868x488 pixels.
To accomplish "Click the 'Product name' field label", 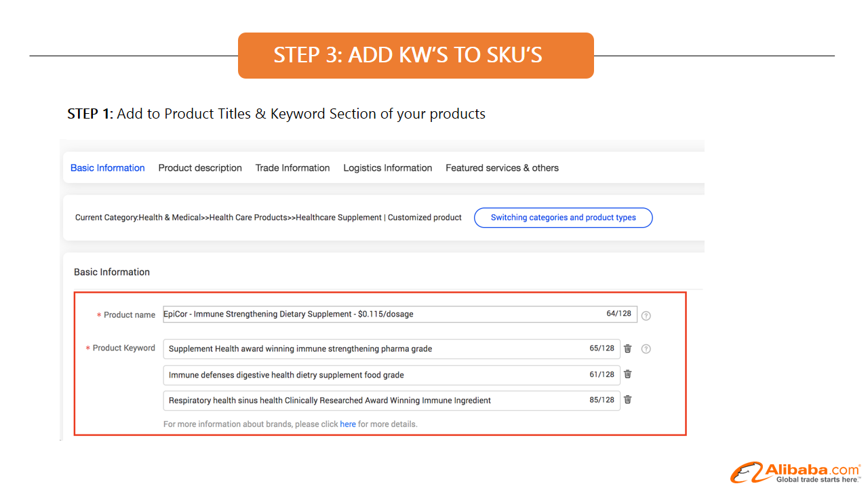I will click(x=130, y=315).
